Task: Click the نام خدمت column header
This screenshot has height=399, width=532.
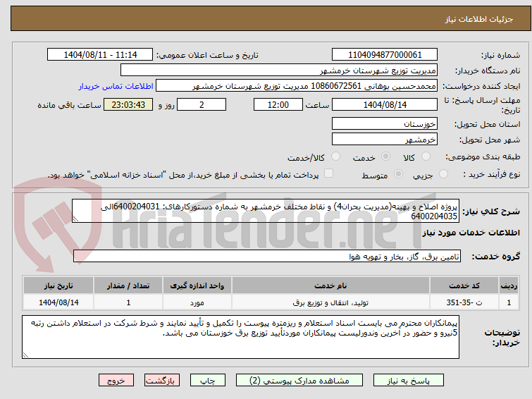Action: (x=330, y=286)
